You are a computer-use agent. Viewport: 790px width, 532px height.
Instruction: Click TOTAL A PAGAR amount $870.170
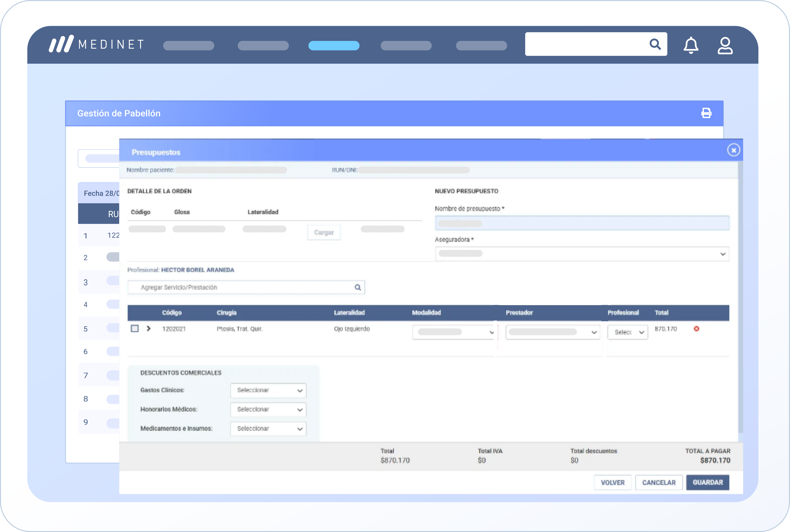(x=715, y=460)
